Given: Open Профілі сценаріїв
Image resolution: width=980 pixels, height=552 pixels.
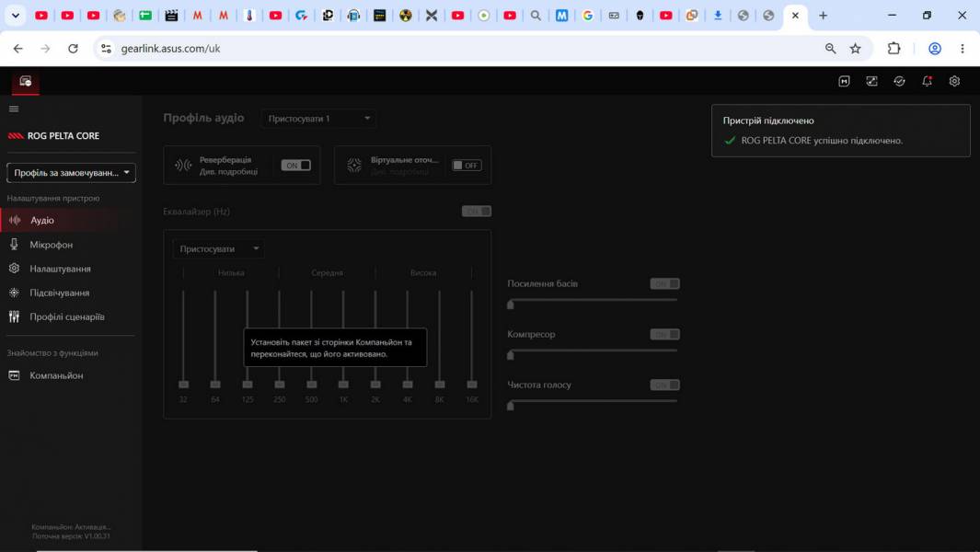Looking at the screenshot, I should tap(67, 317).
